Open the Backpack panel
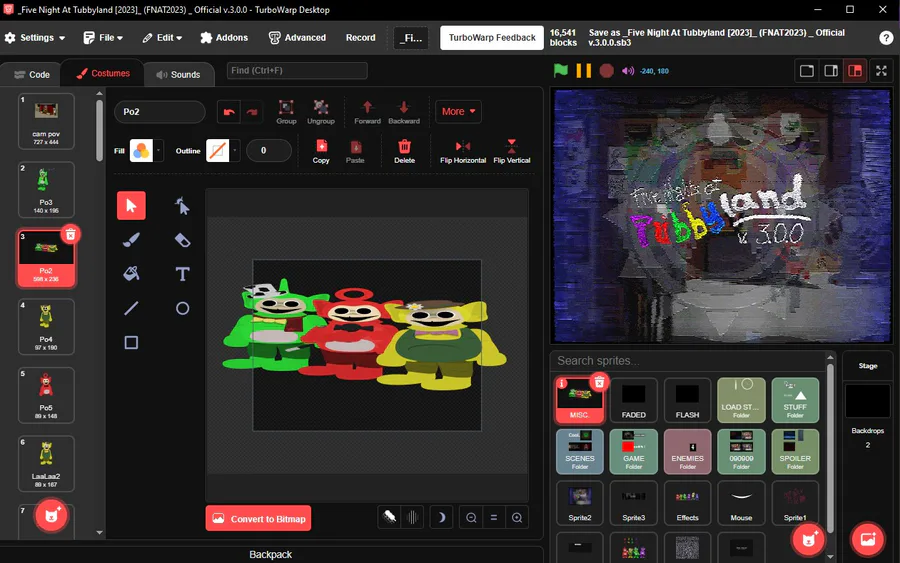Image resolution: width=900 pixels, height=563 pixels. (271, 554)
